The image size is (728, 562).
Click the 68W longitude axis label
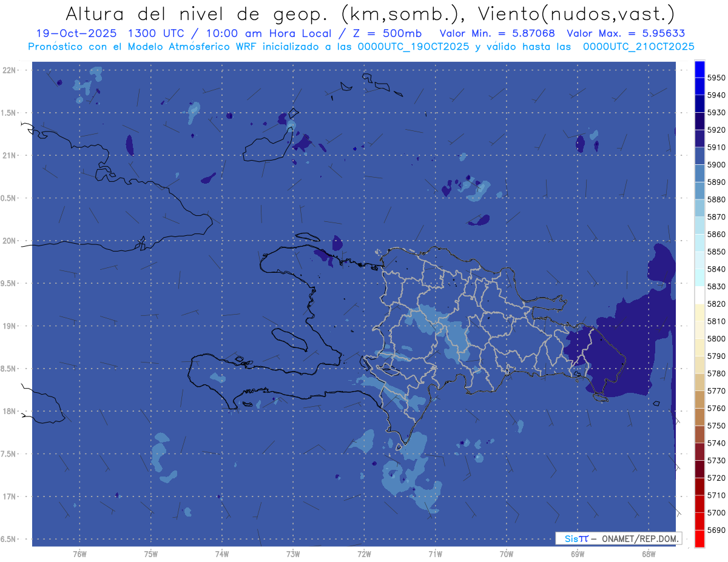pyautogui.click(x=649, y=554)
